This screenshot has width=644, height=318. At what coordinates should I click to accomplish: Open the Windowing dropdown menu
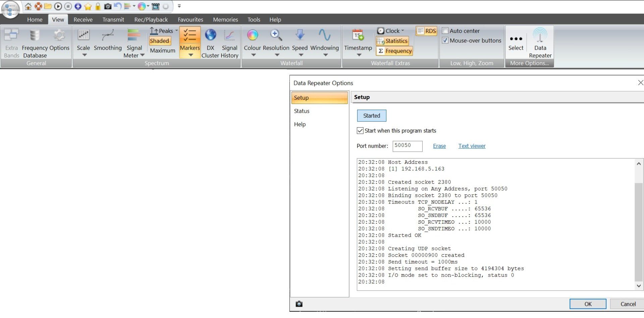tap(325, 55)
